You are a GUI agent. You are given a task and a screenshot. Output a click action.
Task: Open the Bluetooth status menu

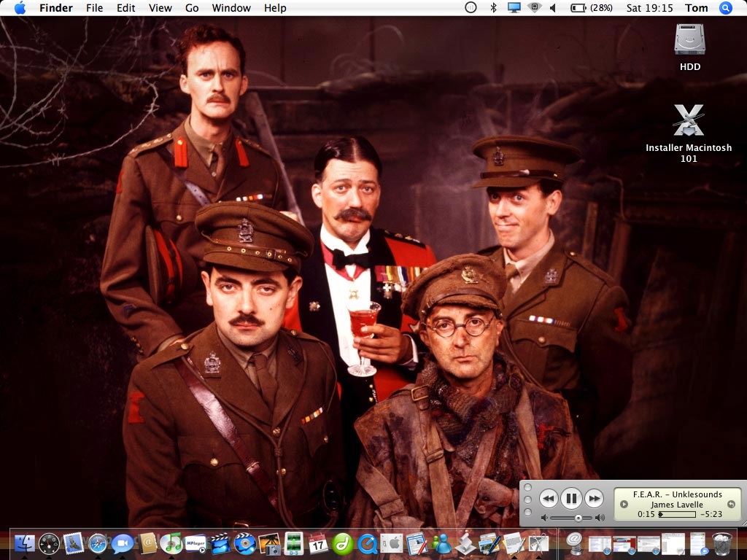[x=494, y=7]
